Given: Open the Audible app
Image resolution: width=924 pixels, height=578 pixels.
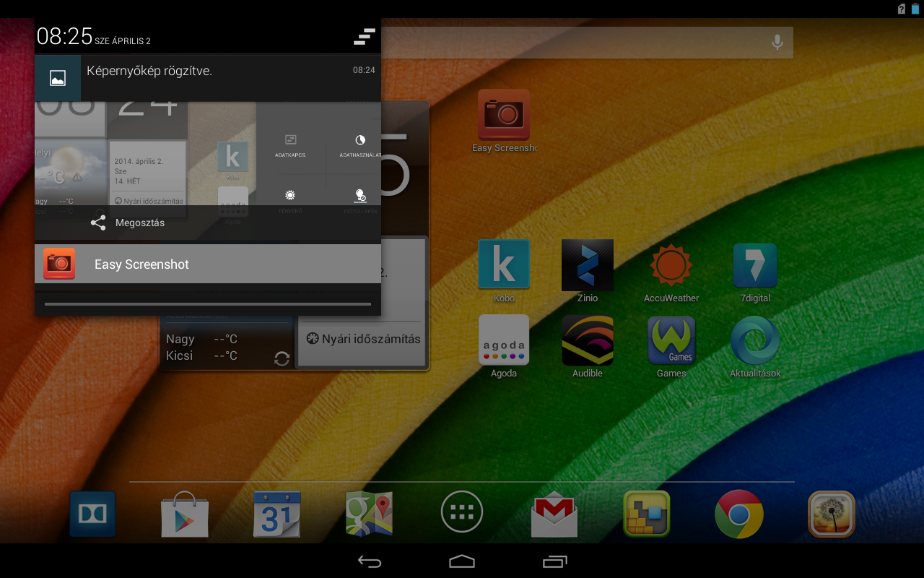Looking at the screenshot, I should [588, 340].
